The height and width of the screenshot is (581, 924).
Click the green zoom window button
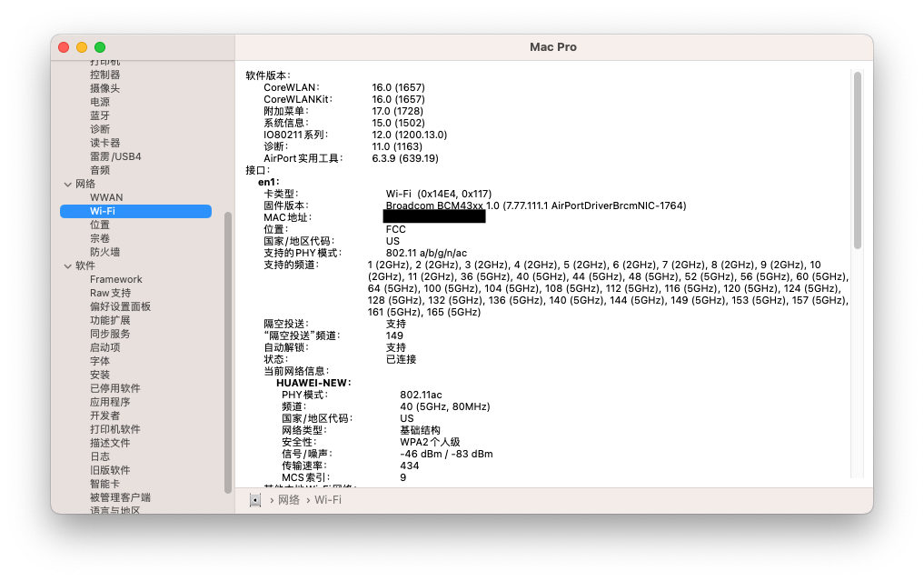point(100,47)
